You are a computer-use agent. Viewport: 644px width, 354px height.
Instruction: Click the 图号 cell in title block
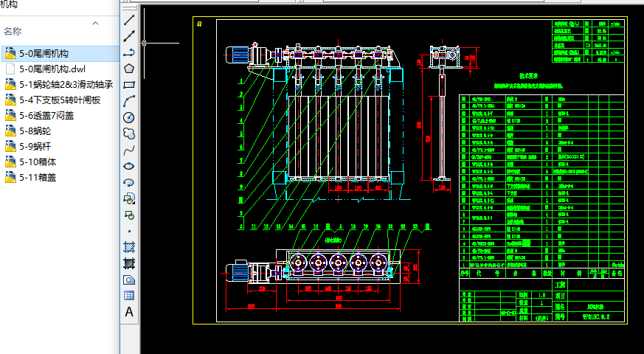(560, 316)
